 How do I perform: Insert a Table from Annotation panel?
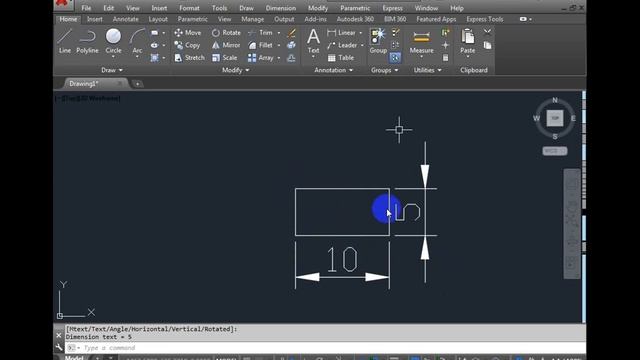click(x=341, y=58)
